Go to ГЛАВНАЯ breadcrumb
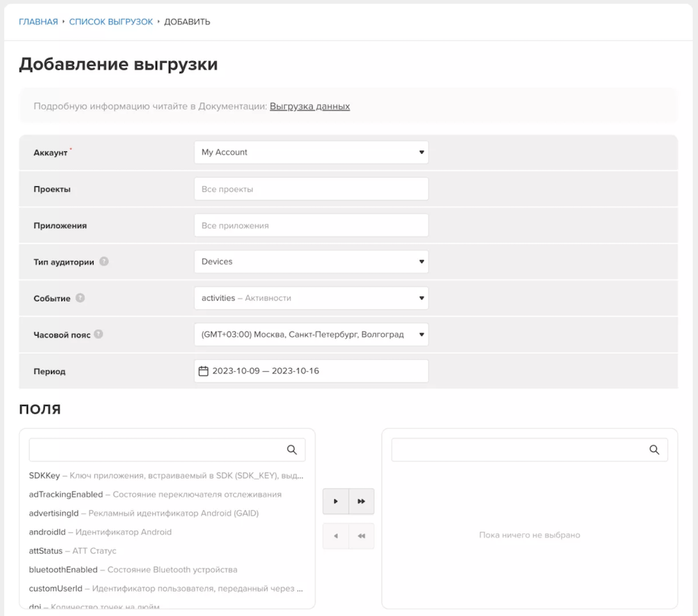Image resolution: width=698 pixels, height=616 pixels. [38, 22]
